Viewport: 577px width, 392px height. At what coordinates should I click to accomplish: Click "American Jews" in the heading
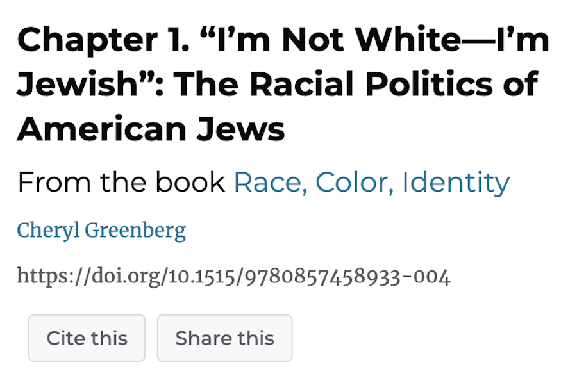pyautogui.click(x=151, y=129)
